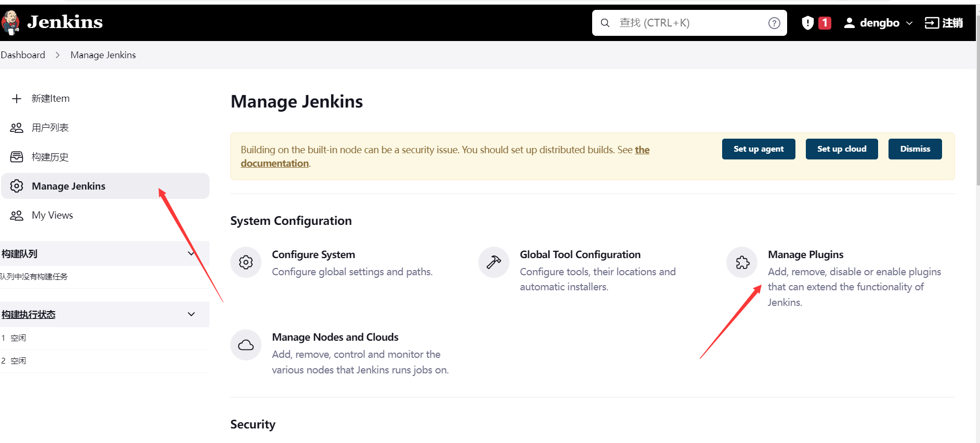
Task: Click the users icon beside 用户列表
Action: 17,128
